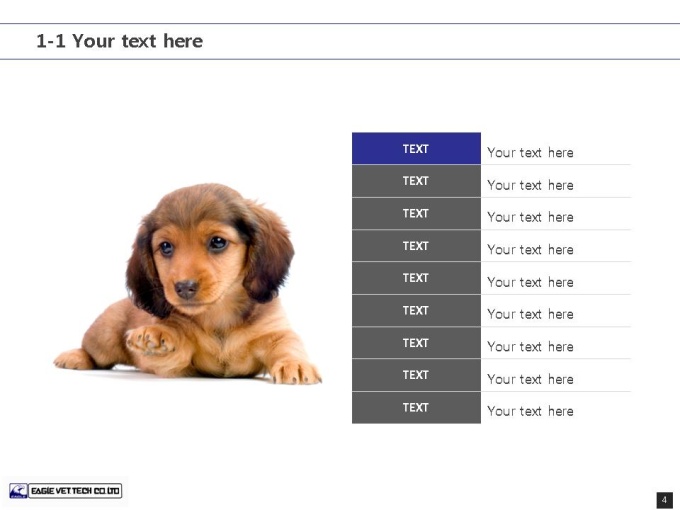Click the fifth TEXT cell in the table

[416, 278]
